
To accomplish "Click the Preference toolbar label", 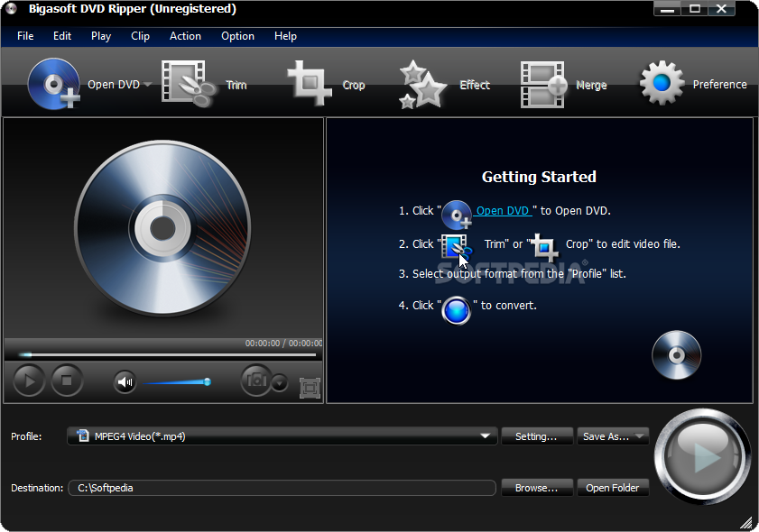I will (x=720, y=85).
